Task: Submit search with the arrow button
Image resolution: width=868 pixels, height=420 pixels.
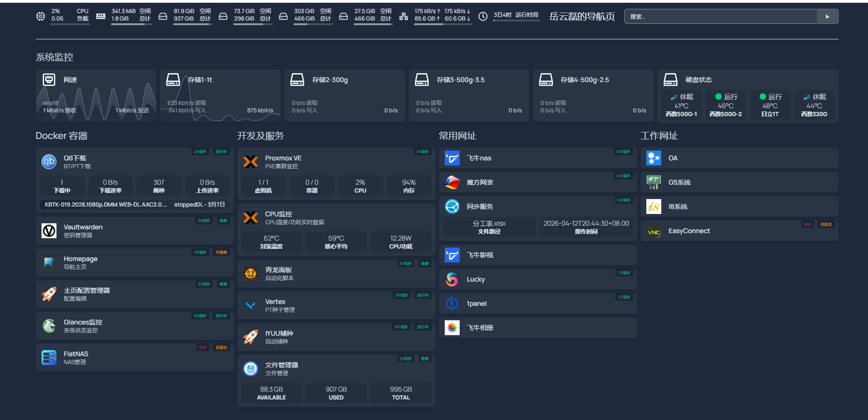Action: click(x=827, y=16)
